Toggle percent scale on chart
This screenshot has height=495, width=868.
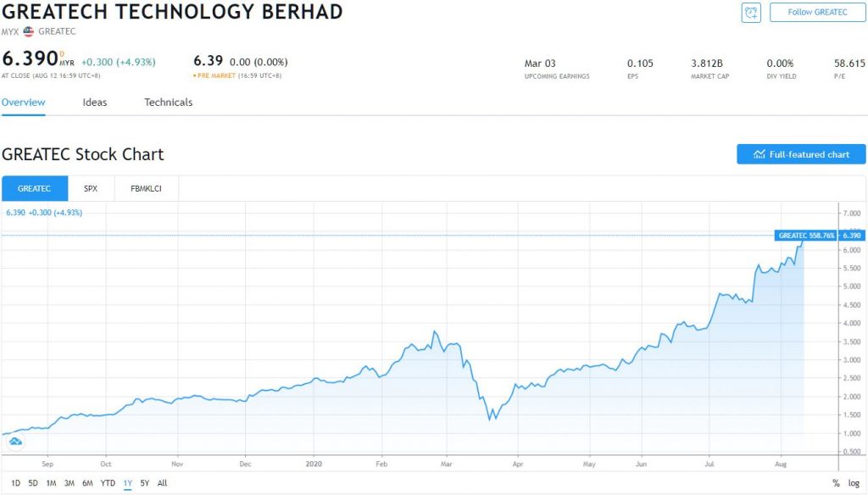836,483
